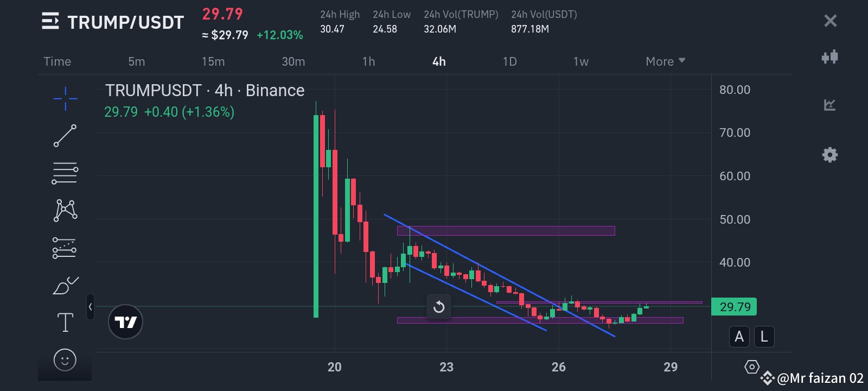
Task: Close the full-screen chart view
Action: tap(830, 21)
